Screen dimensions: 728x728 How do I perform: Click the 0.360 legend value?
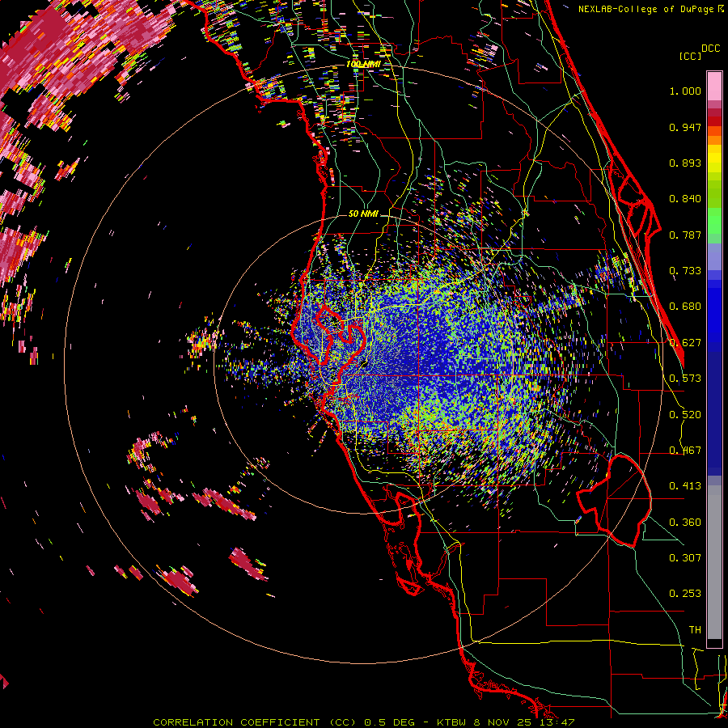(x=685, y=523)
